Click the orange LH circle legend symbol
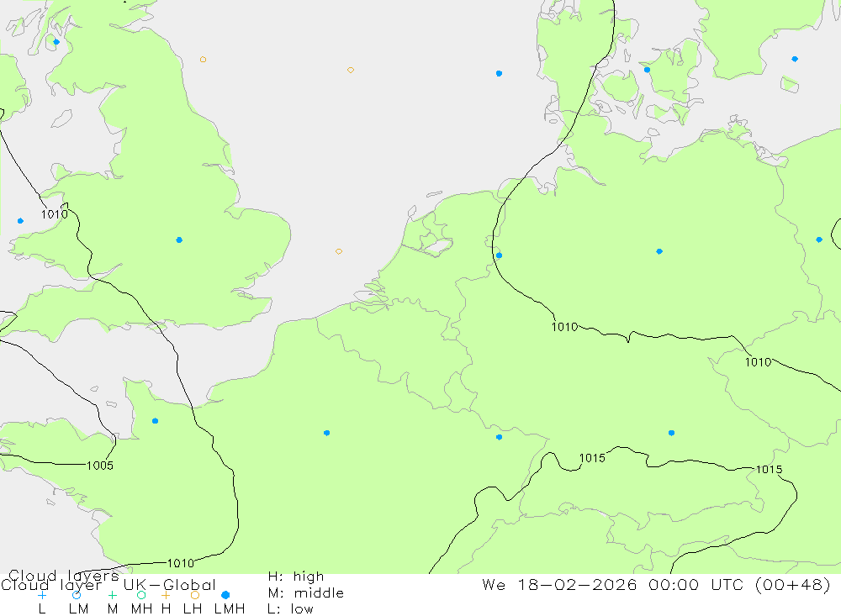The width and height of the screenshot is (841, 616). 195,595
